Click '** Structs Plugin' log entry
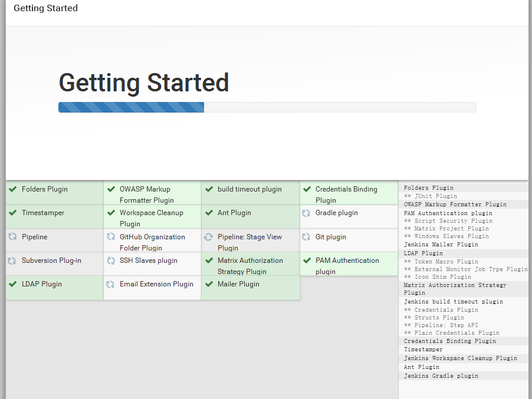 (x=434, y=318)
